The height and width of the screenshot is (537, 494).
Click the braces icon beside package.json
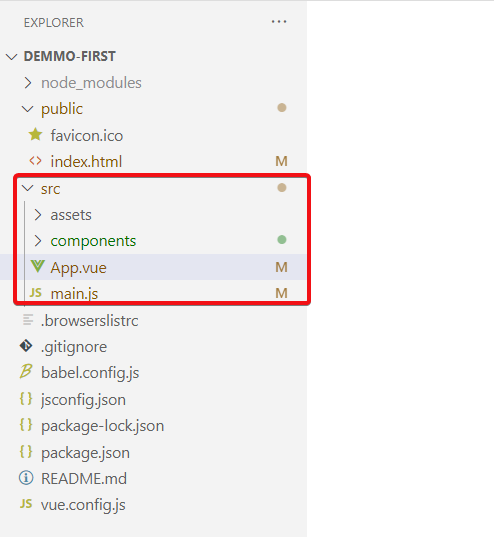[26, 452]
